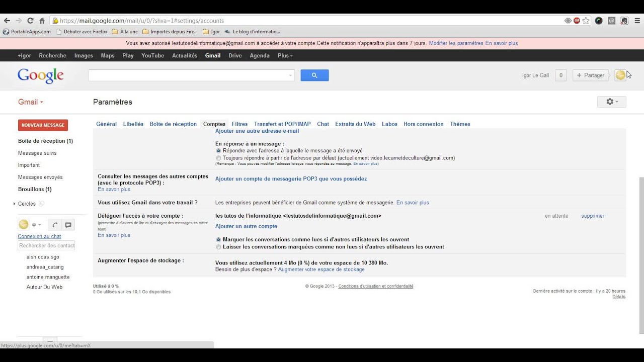Go back with the browser back arrow
The height and width of the screenshot is (362, 644).
(7, 21)
